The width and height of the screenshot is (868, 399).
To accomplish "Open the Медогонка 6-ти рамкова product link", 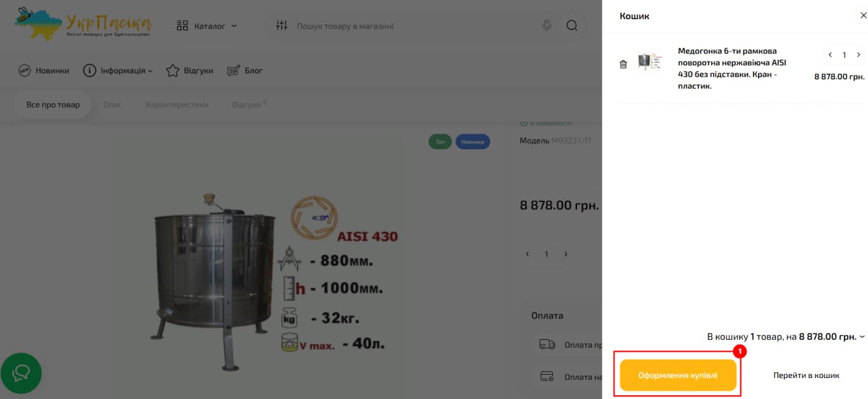I will 732,69.
